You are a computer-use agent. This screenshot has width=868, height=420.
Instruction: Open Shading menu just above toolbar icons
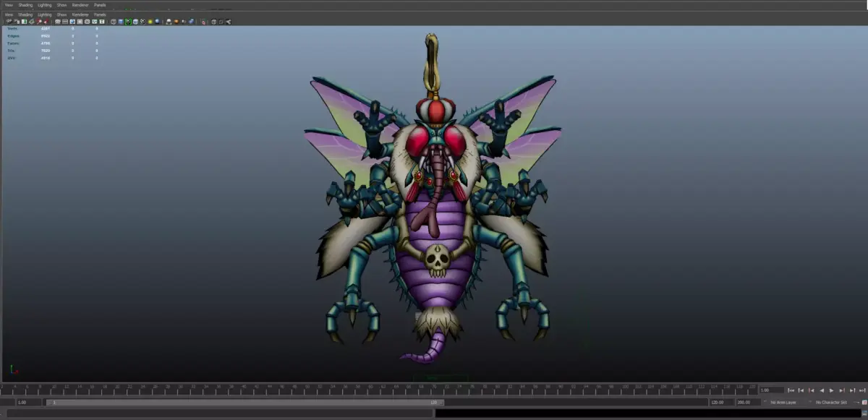[25, 14]
